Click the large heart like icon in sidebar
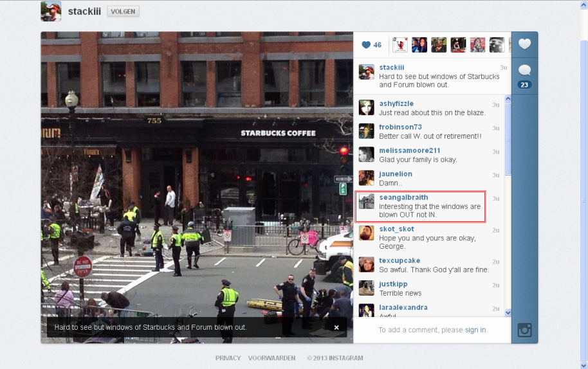588x369 pixels. point(524,44)
